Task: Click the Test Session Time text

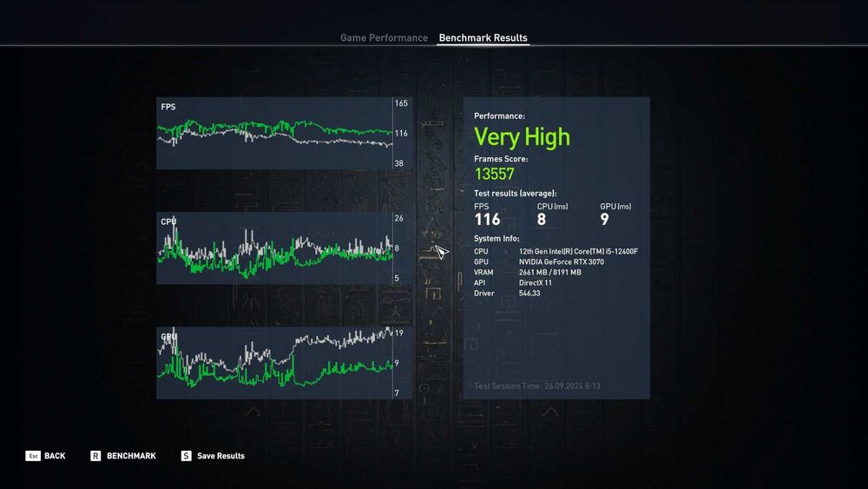Action: point(537,386)
